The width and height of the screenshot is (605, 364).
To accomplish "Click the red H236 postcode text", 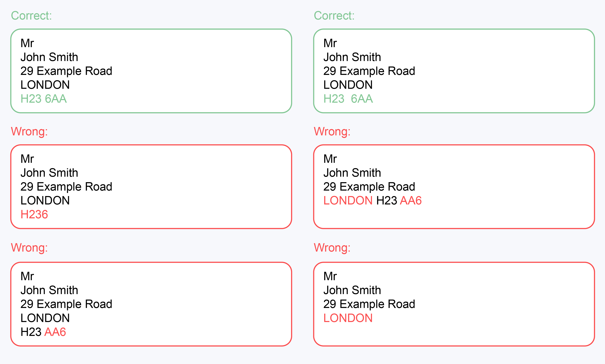I will click(x=34, y=214).
